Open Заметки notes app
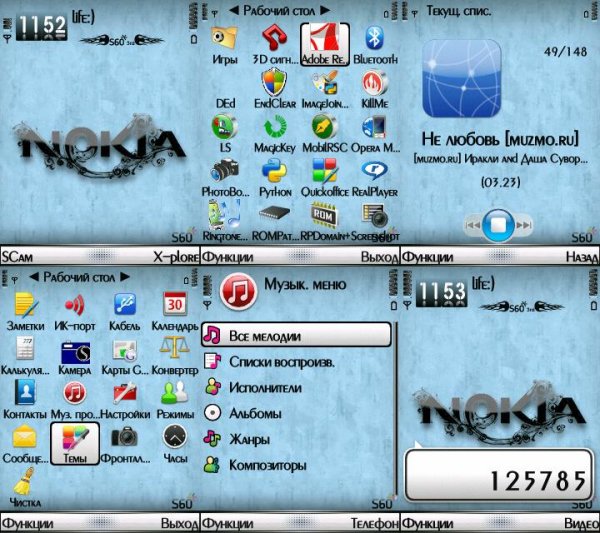 pos(25,311)
